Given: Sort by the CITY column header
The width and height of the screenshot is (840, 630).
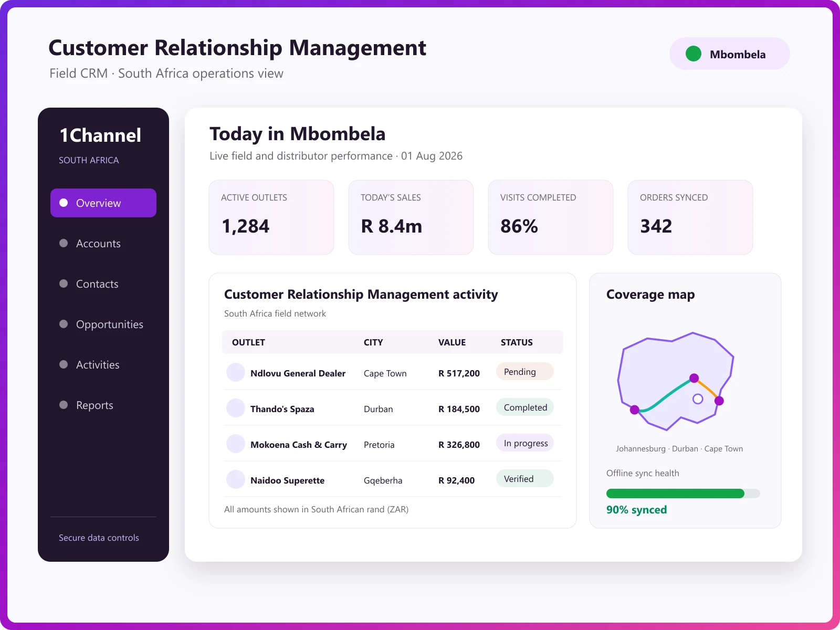Looking at the screenshot, I should [373, 342].
